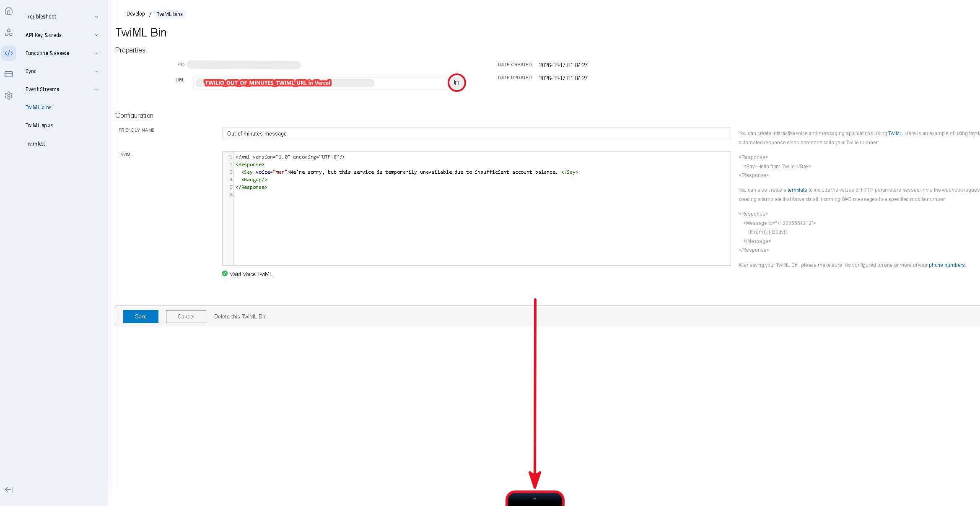The width and height of the screenshot is (980, 506).
Task: Open TwiML apps in the sidebar
Action: [39, 125]
